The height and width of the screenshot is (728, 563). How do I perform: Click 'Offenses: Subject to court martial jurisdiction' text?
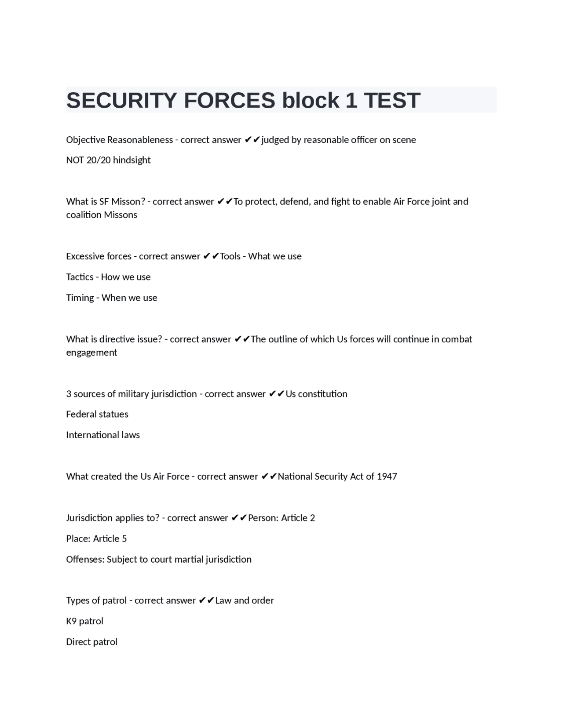click(159, 559)
